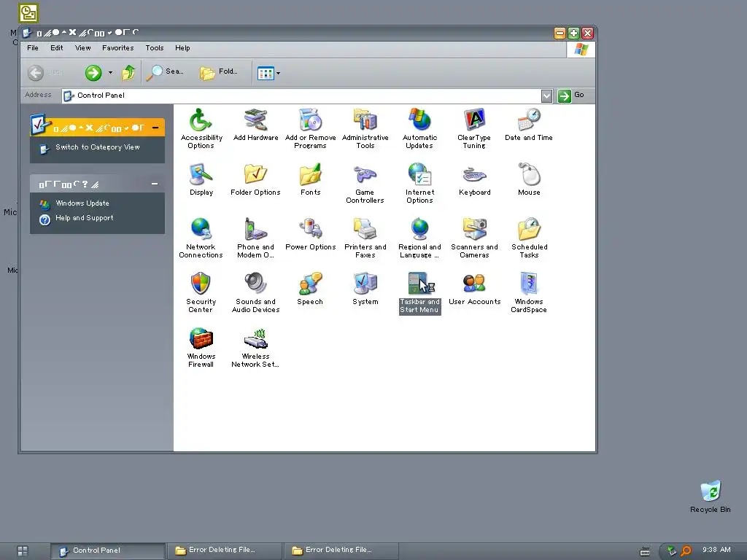Open the View menu
Viewport: 747px width, 560px height.
tap(83, 48)
